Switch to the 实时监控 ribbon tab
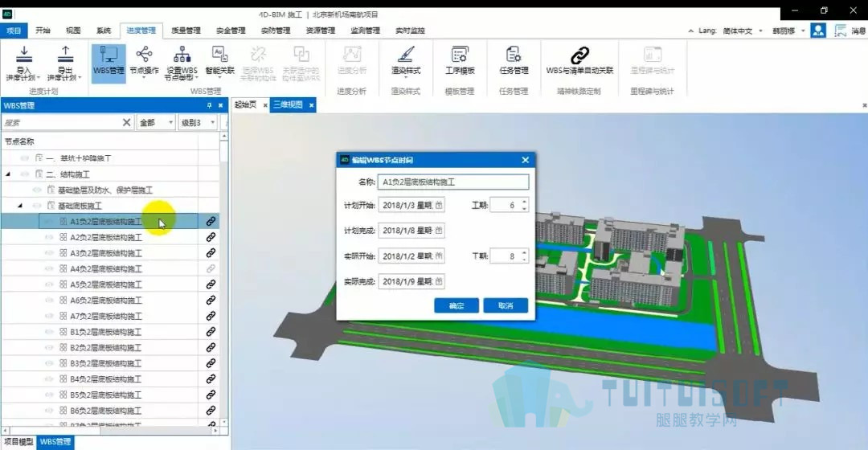The width and height of the screenshot is (868, 450). click(410, 31)
